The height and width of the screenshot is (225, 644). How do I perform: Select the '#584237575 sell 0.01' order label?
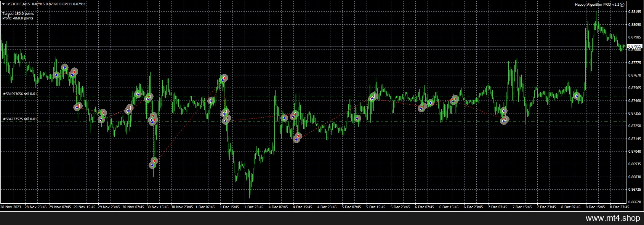(x=20, y=119)
